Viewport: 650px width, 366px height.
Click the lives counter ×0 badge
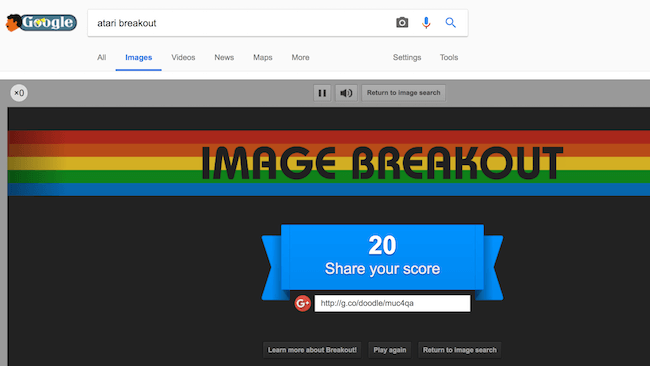[19, 93]
